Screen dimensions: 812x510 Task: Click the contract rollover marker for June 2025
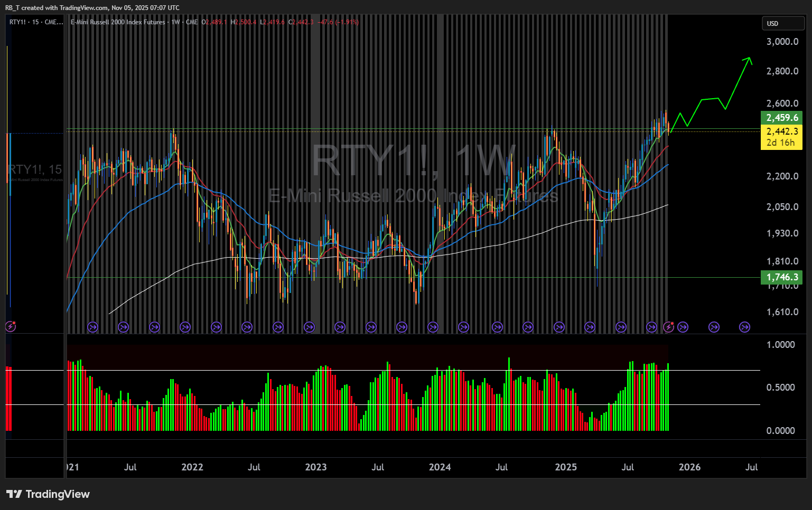tap(621, 327)
